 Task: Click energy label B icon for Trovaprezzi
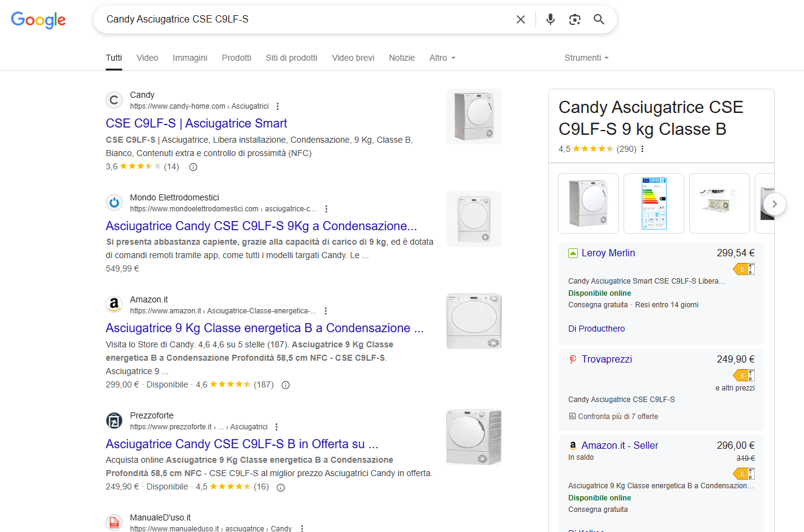point(744,375)
